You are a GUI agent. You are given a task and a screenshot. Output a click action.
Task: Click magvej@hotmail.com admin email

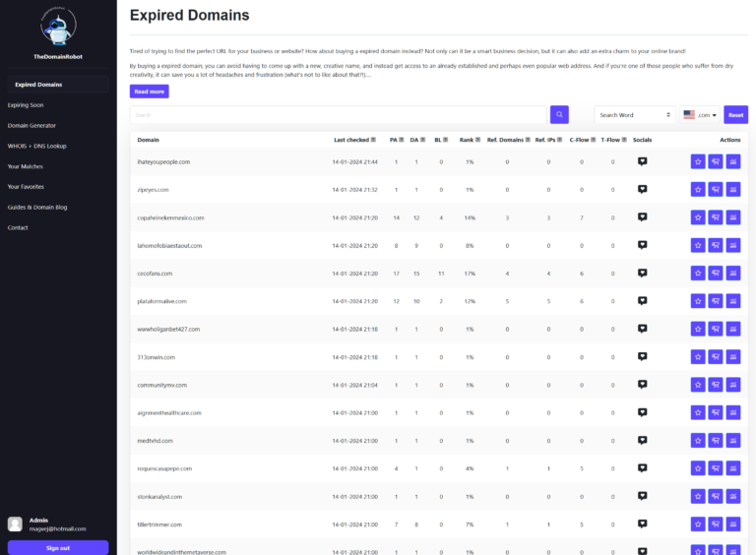57,528
